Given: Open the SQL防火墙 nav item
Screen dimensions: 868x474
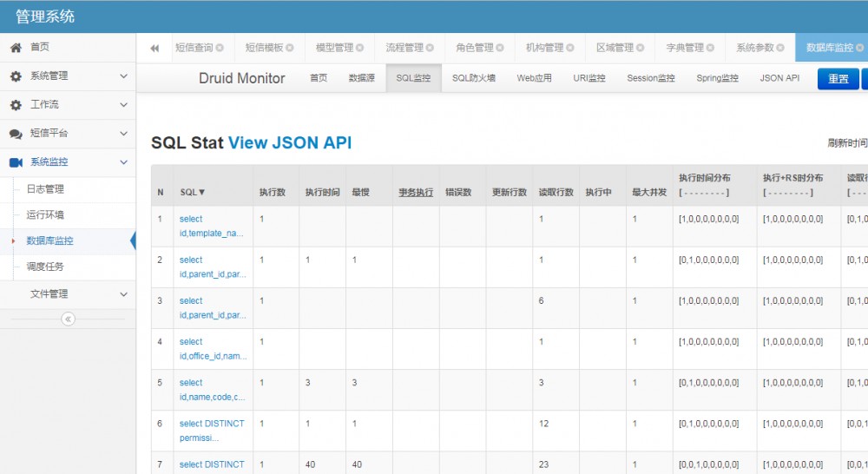Looking at the screenshot, I should (x=474, y=78).
